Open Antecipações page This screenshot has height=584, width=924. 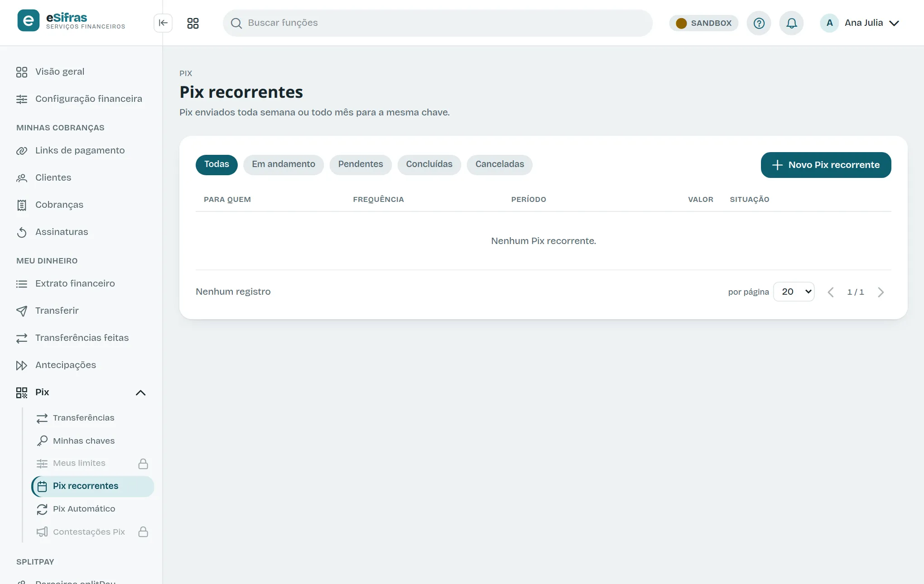point(82,365)
